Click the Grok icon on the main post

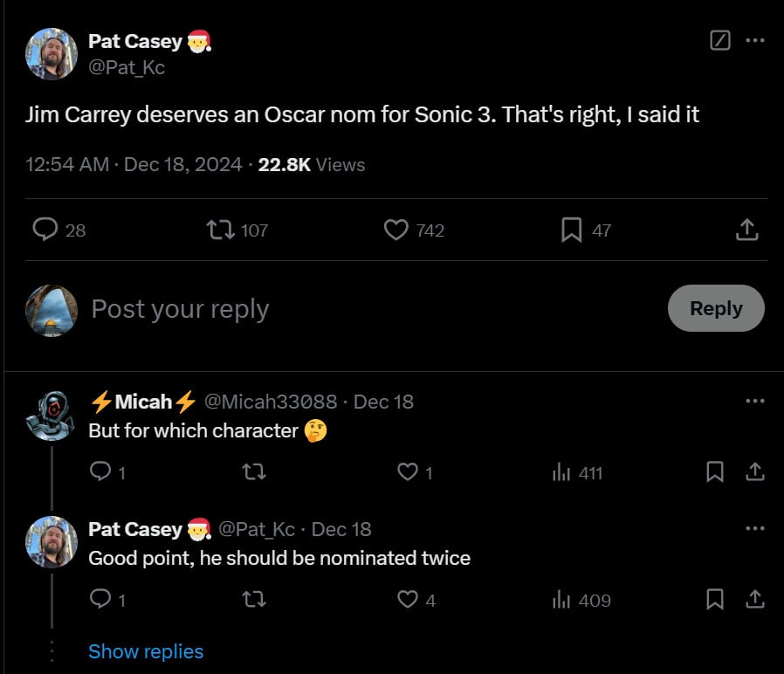pyautogui.click(x=720, y=40)
